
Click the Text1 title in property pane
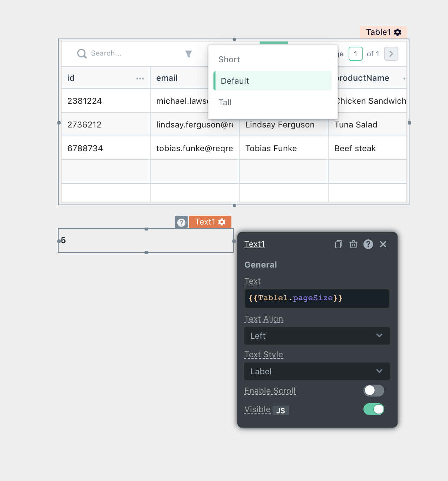click(x=254, y=244)
